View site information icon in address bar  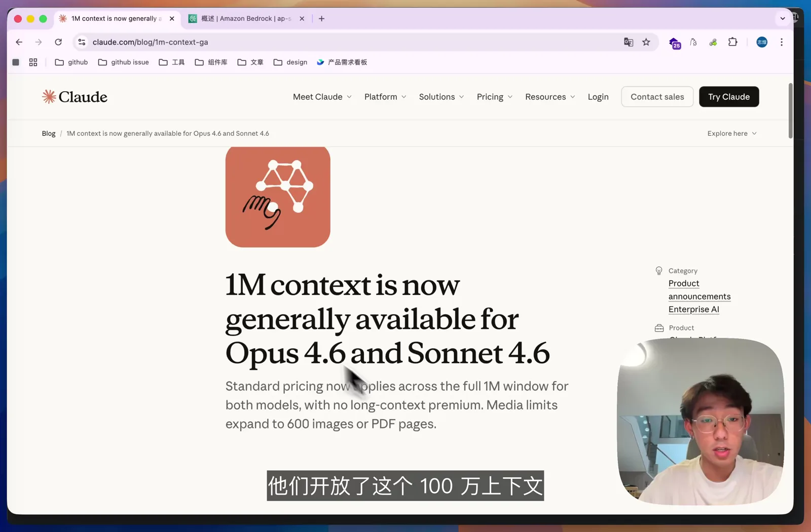pyautogui.click(x=82, y=42)
